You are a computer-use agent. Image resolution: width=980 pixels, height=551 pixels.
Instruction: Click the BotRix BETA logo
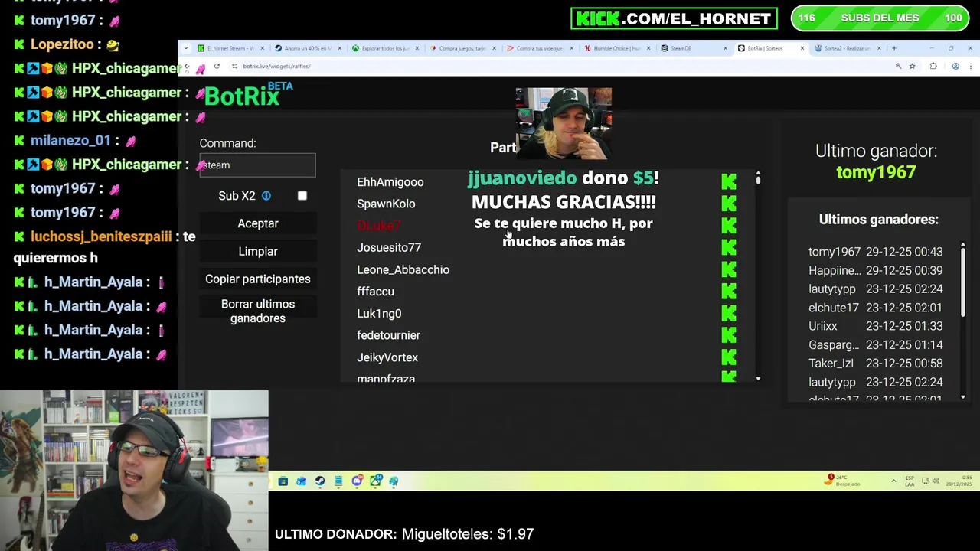pyautogui.click(x=248, y=96)
